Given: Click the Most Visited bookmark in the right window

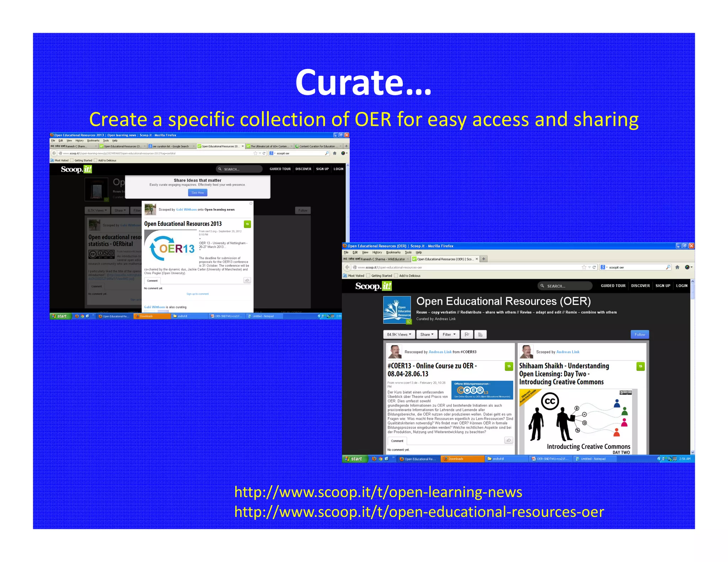Looking at the screenshot, I should pyautogui.click(x=354, y=276).
